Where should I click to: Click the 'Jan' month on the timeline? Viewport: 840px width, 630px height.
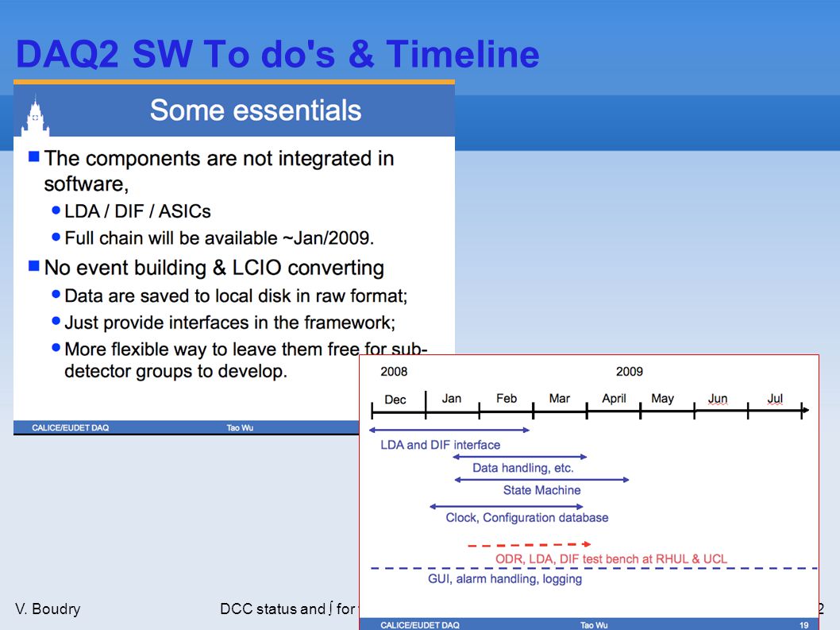(x=452, y=398)
